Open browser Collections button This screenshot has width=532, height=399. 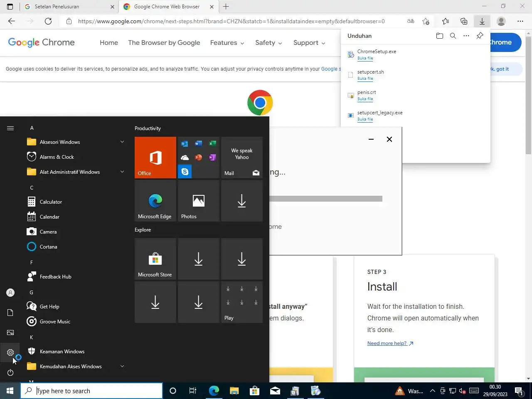pyautogui.click(x=464, y=21)
